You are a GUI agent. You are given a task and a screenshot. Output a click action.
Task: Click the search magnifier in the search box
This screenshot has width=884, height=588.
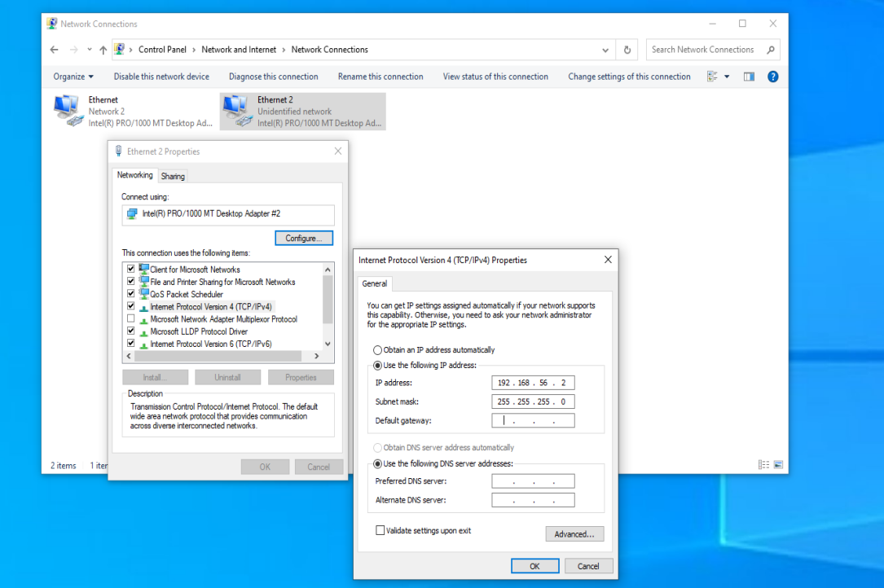click(770, 49)
